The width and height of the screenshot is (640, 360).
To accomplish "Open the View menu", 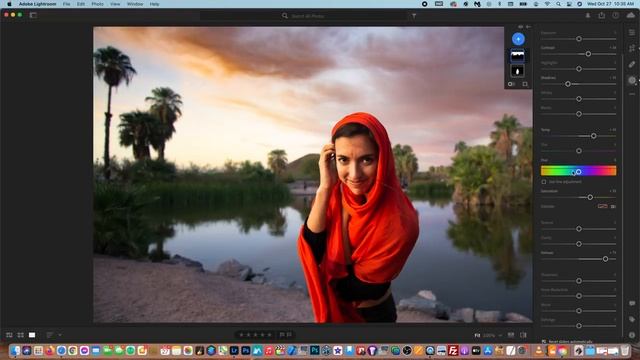I will click(115, 4).
